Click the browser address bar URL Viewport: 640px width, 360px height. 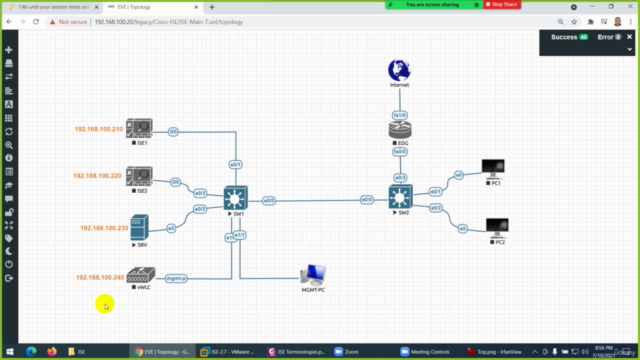pyautogui.click(x=169, y=22)
